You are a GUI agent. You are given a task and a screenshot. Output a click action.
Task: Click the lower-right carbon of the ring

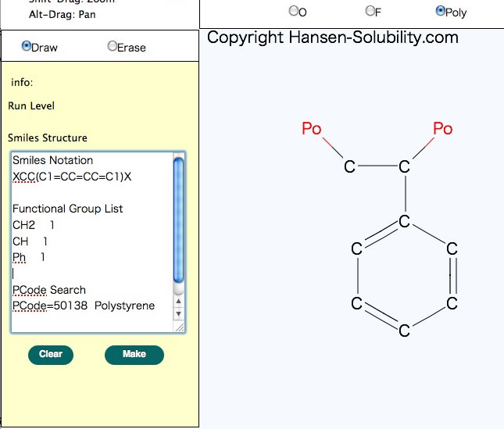click(x=452, y=304)
